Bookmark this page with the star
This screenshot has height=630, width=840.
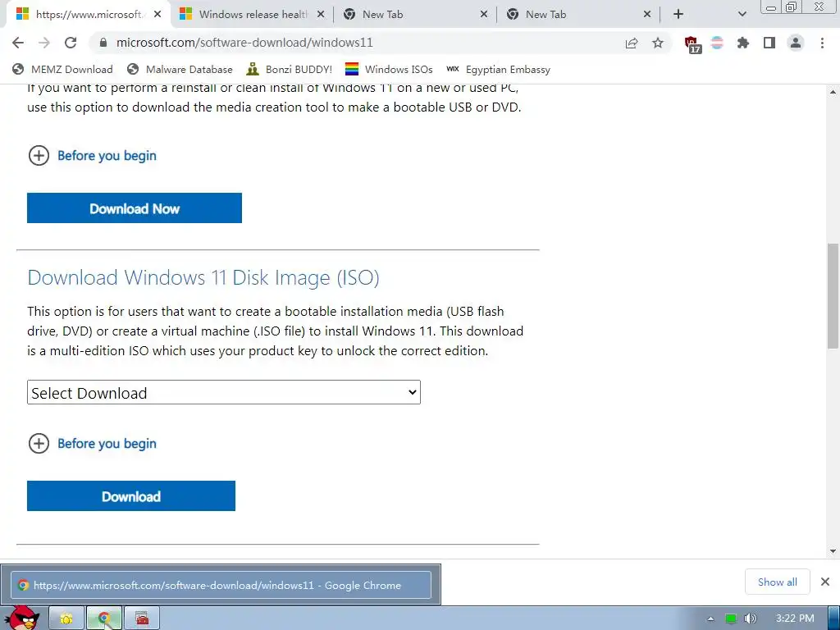pos(658,43)
